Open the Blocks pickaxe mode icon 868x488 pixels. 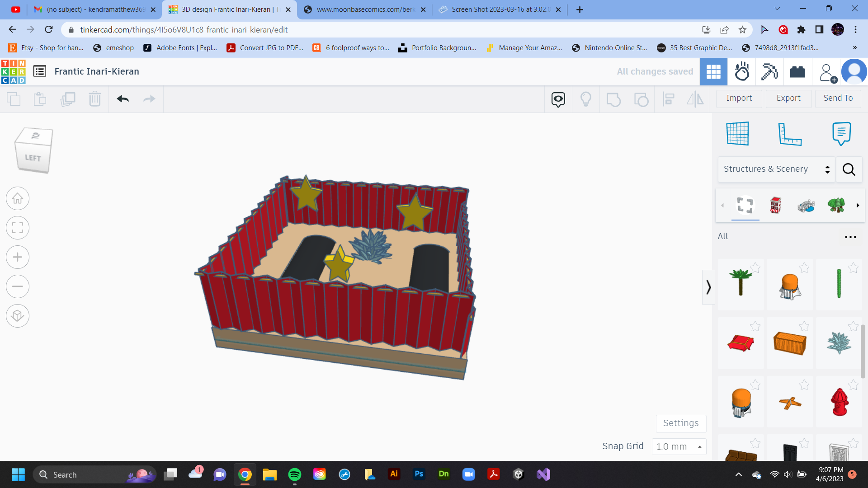click(x=769, y=72)
